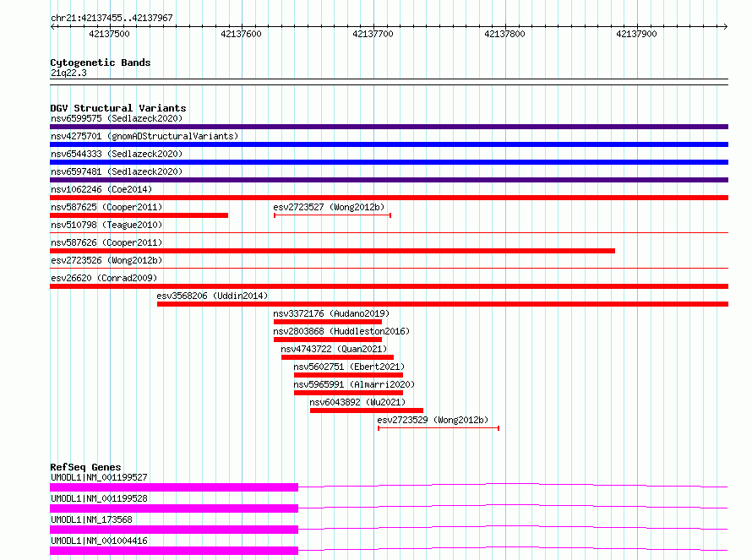Select nsv510798 (Teague2010) label
752x560 pixels.
(106, 225)
